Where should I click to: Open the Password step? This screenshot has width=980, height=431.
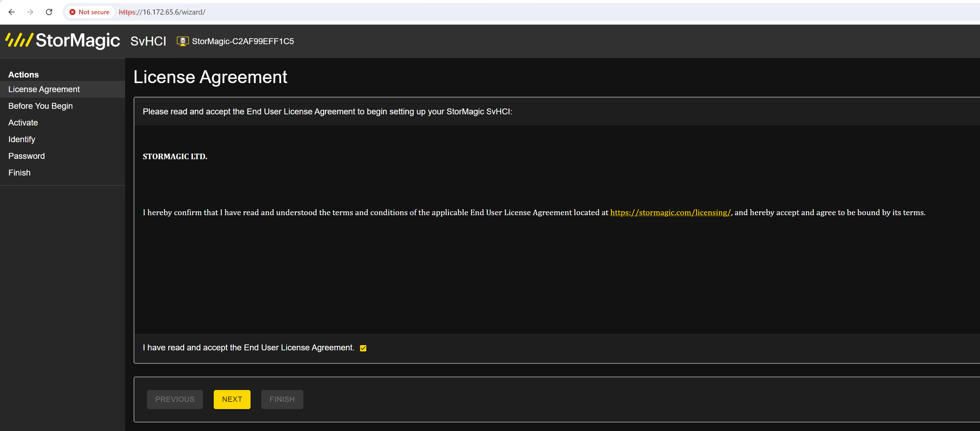coord(63,156)
